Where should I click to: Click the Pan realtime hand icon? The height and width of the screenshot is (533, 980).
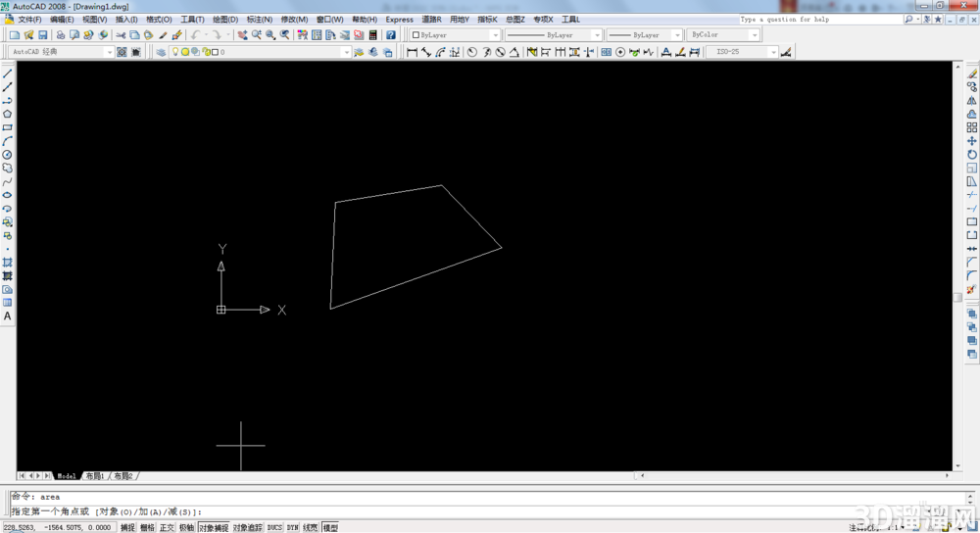(x=242, y=35)
